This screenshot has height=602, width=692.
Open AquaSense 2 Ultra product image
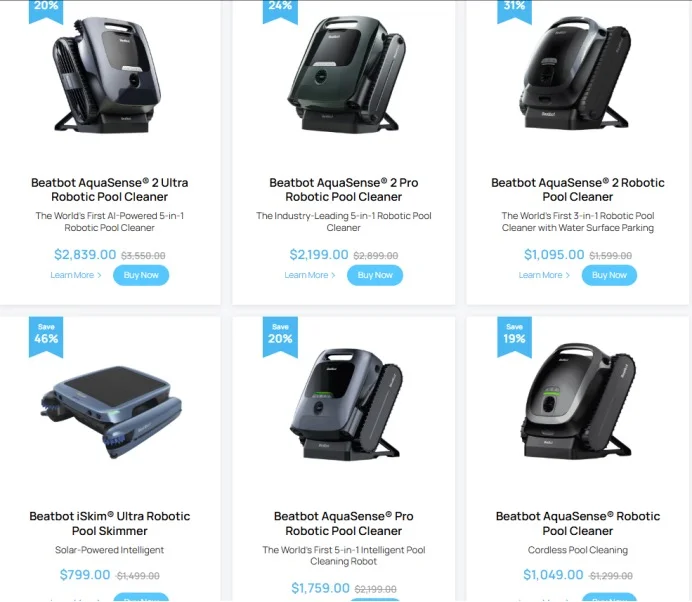coord(107,75)
